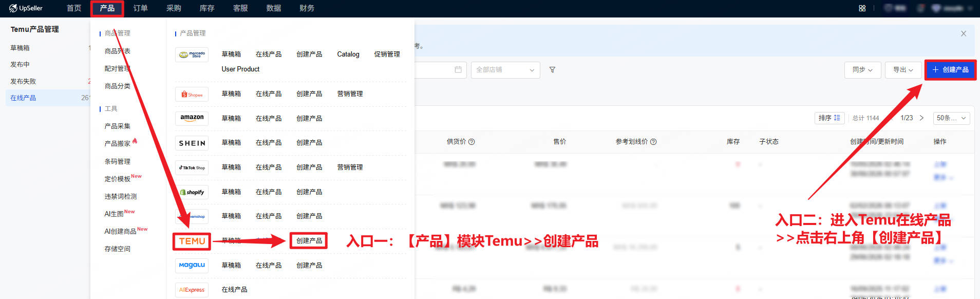Open the 客服 top menu
Screen dimensions: 980x299
coord(240,8)
